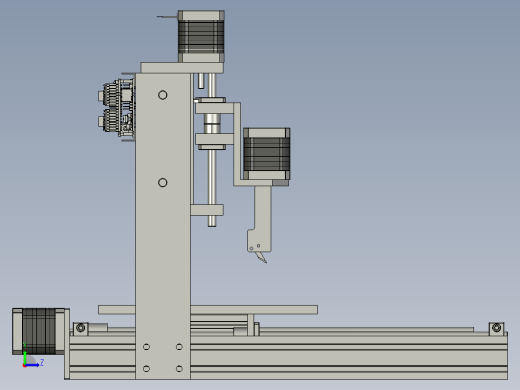Pick the bottom-left hole of the four base holes
The height and width of the screenshot is (390, 520).
point(146,369)
